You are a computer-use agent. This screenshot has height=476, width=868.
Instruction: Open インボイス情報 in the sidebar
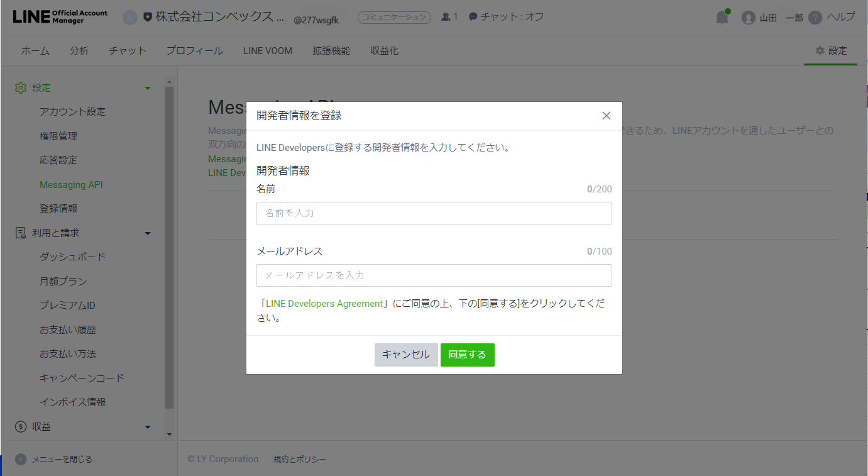click(72, 402)
